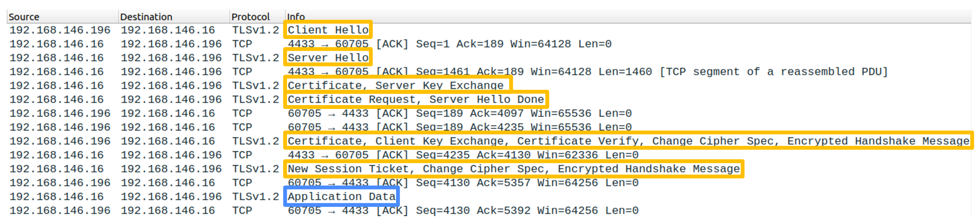The image size is (980, 223).
Task: Click the Certificate Request, Server Hello Done row
Action: coord(415,100)
